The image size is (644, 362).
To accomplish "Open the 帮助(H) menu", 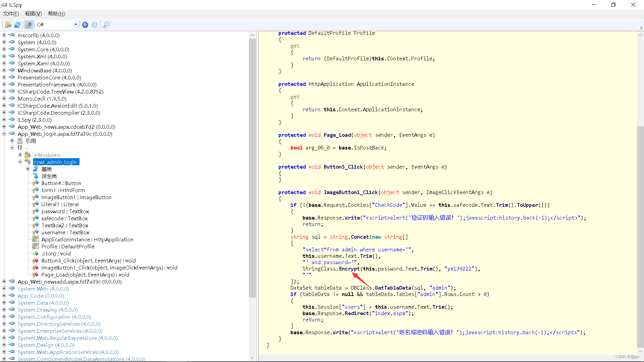I will (x=56, y=14).
